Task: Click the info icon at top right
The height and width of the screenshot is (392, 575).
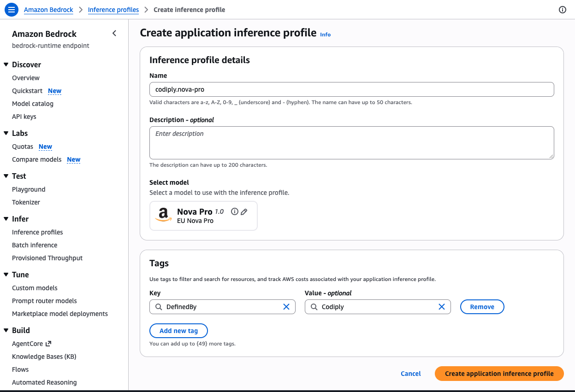Action: click(x=562, y=10)
